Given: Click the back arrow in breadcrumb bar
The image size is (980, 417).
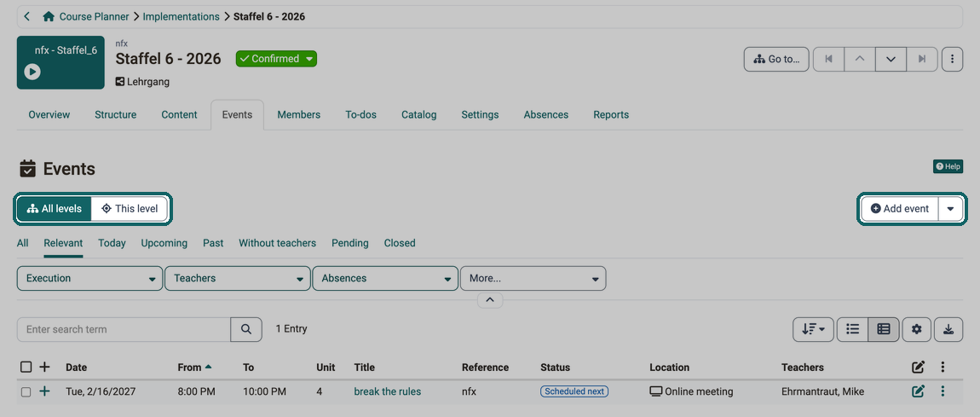Looking at the screenshot, I should click(27, 17).
